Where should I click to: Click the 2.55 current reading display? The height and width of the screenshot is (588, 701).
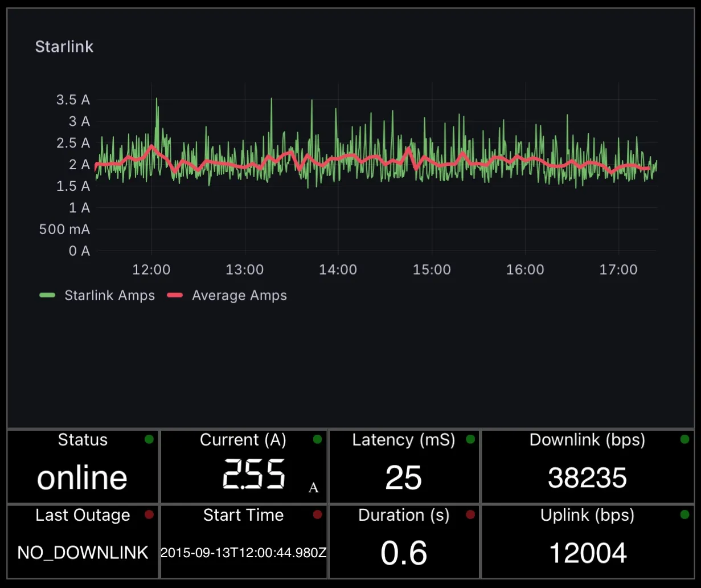(254, 475)
